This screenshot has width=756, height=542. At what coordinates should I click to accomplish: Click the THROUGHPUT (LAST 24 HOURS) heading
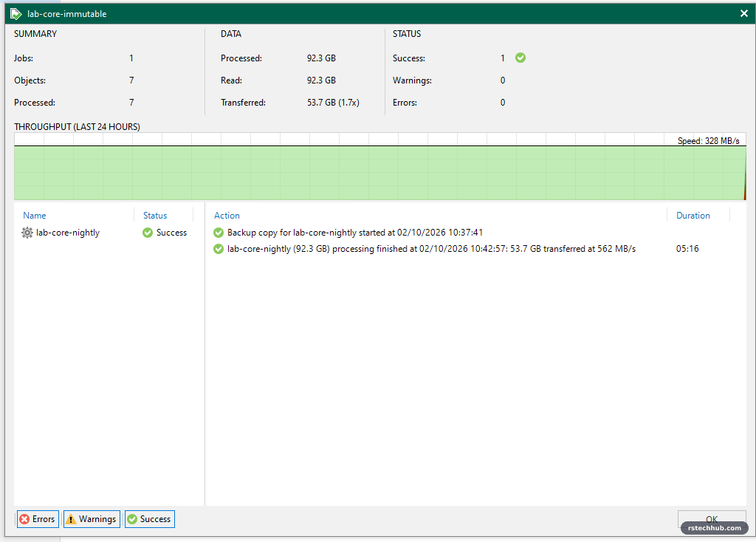[77, 127]
